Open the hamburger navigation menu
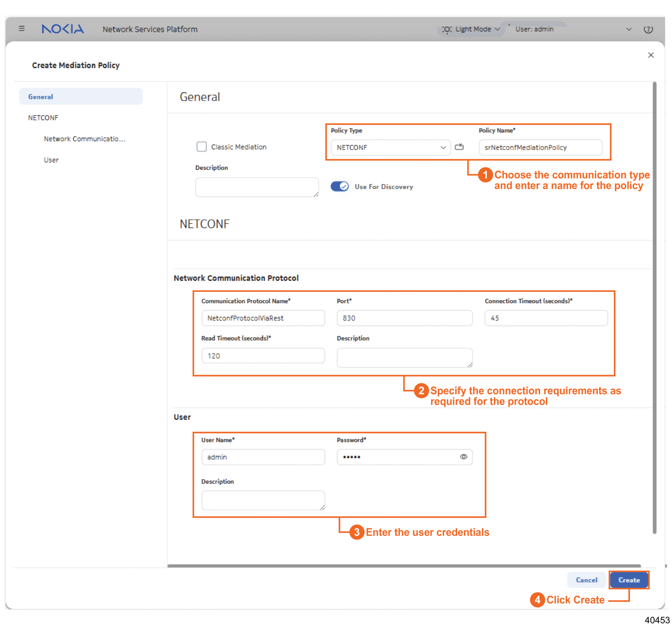This screenshot has height=628, width=672. tap(22, 29)
